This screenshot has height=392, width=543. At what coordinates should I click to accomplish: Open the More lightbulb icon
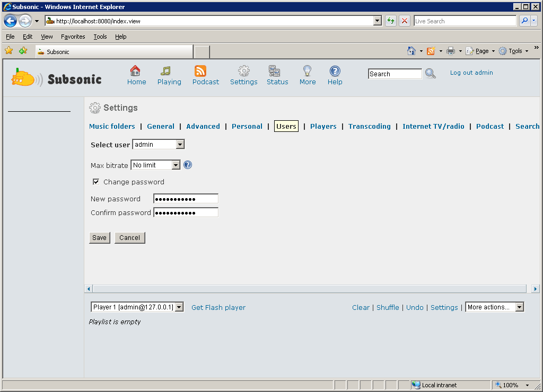pos(307,71)
